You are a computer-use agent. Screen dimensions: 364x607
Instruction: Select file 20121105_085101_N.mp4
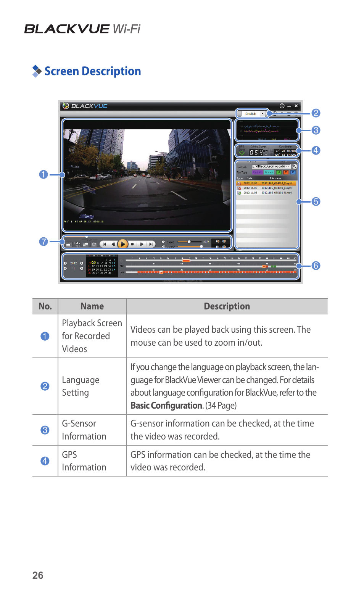(266, 193)
